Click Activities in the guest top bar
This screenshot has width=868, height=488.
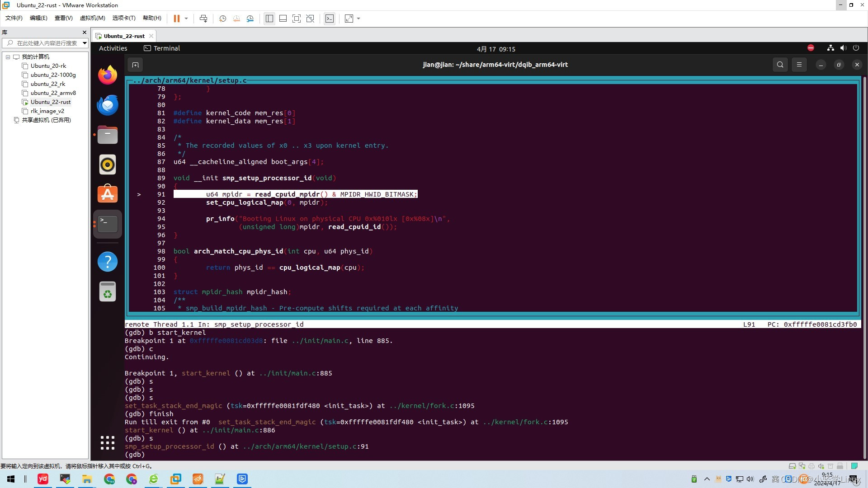(x=113, y=48)
